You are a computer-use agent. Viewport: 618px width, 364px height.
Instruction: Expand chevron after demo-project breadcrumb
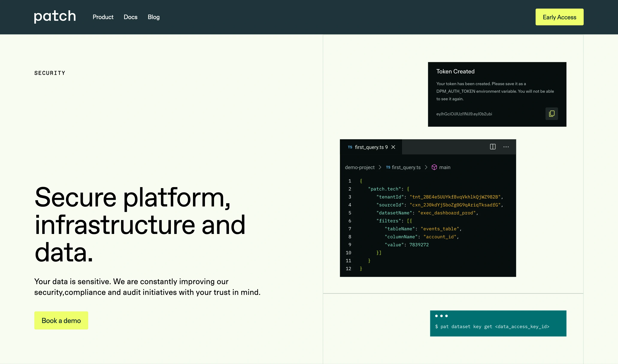point(380,167)
